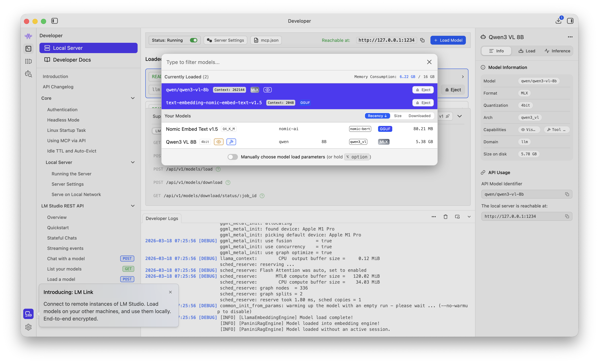This screenshot has width=599, height=364.
Task: Open the Introduction docs page
Action: coord(56,77)
